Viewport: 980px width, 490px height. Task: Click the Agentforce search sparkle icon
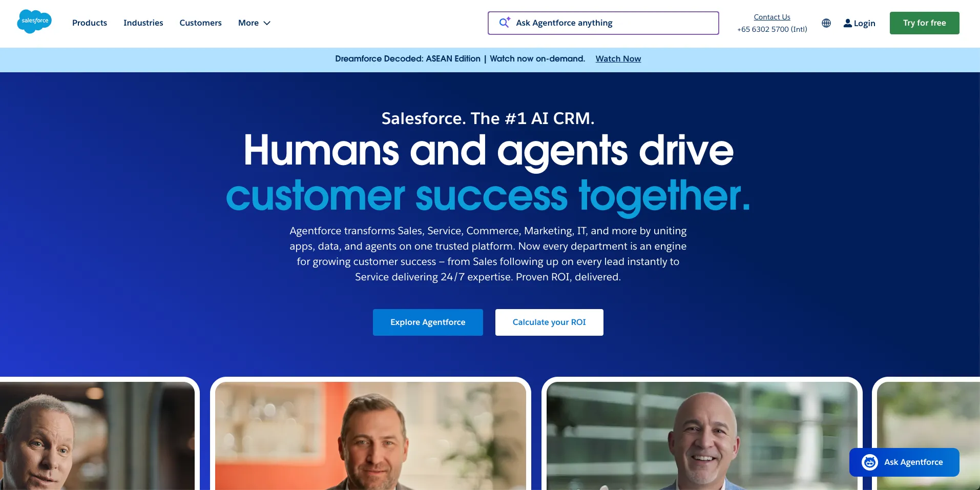(x=505, y=23)
